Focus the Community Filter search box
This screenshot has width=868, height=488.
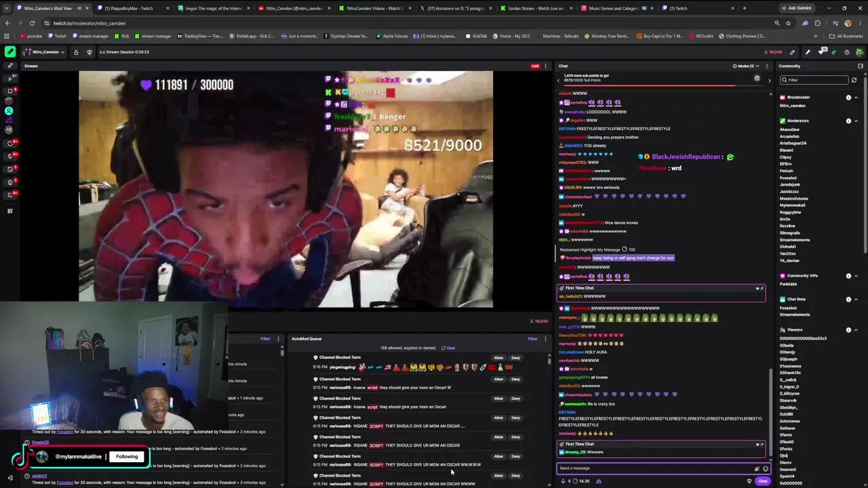[814, 80]
